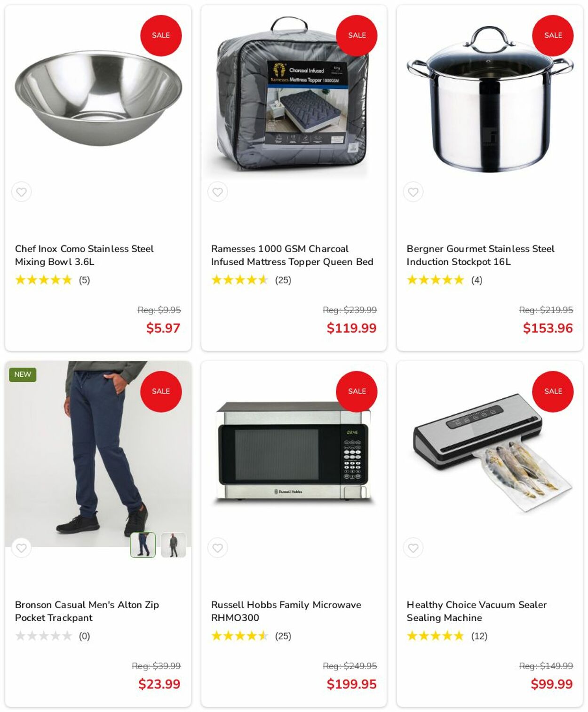
Task: Click the $23.99 trackpant sale price
Action: 159,684
